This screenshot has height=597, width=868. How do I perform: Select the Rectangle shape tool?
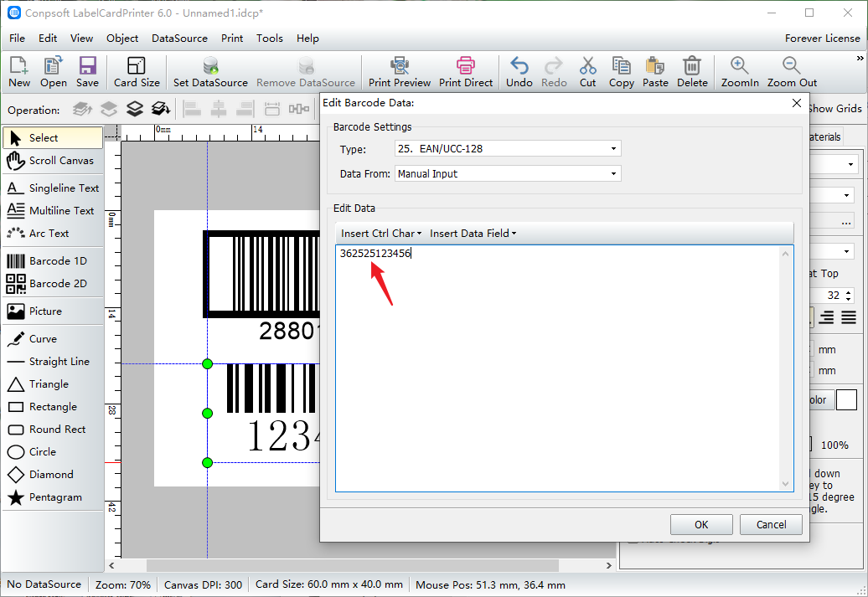click(53, 407)
